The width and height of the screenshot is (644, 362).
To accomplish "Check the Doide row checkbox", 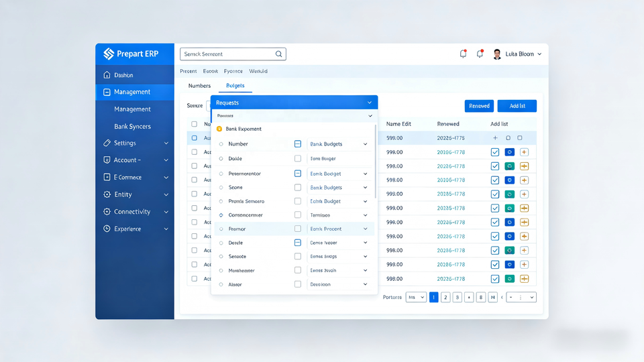I will coord(298,158).
